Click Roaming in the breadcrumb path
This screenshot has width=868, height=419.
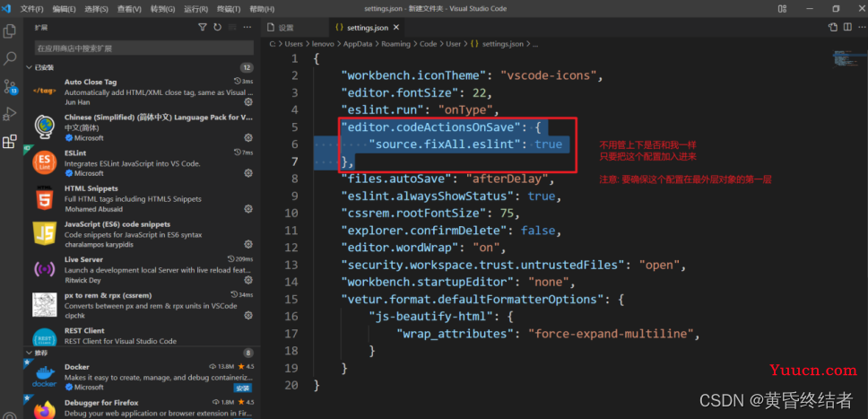pos(395,44)
